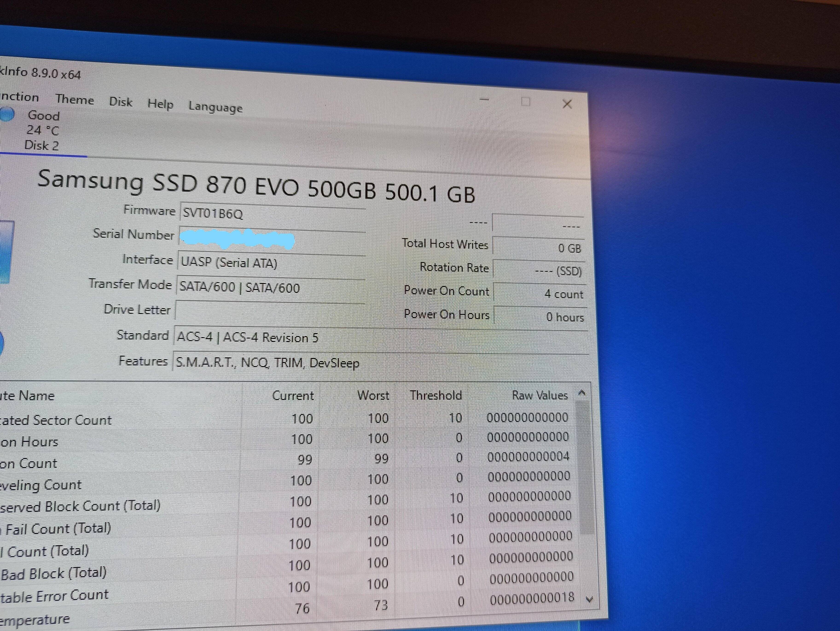Sort by Raw Values column header
840x631 pixels.
tap(539, 395)
